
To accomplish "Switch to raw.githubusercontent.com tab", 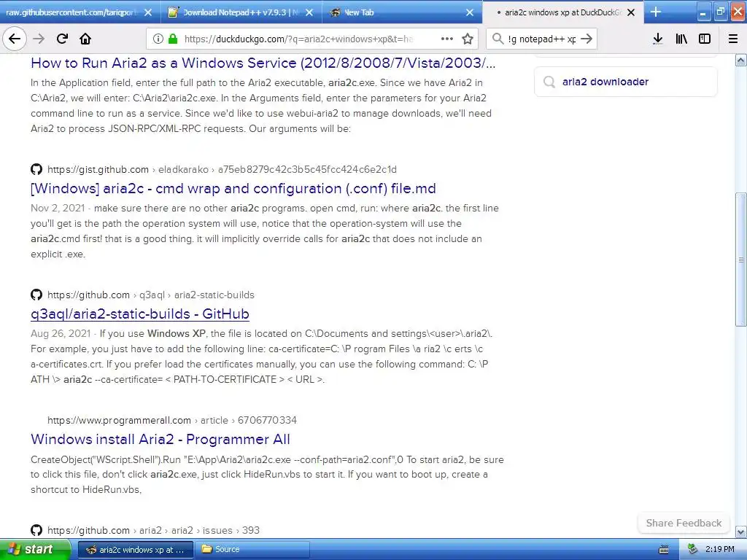I will (71, 12).
